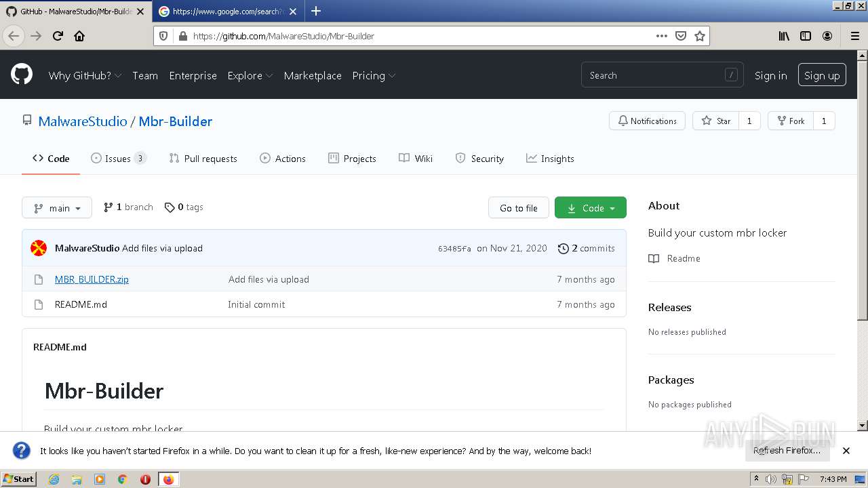Open Firefox Library icon

pos(784,36)
